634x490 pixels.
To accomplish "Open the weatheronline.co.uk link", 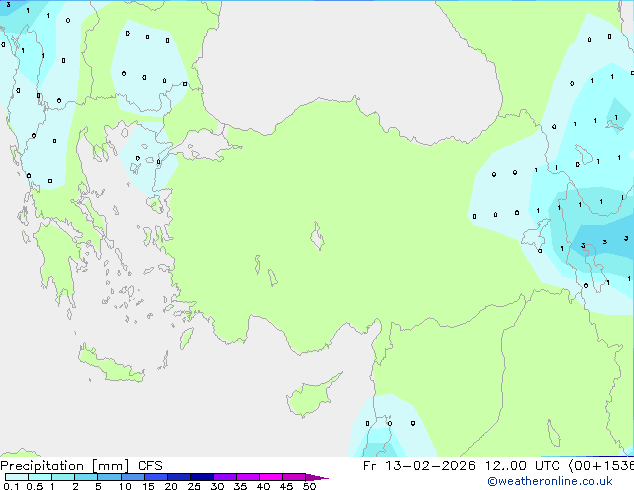I will (x=550, y=481).
